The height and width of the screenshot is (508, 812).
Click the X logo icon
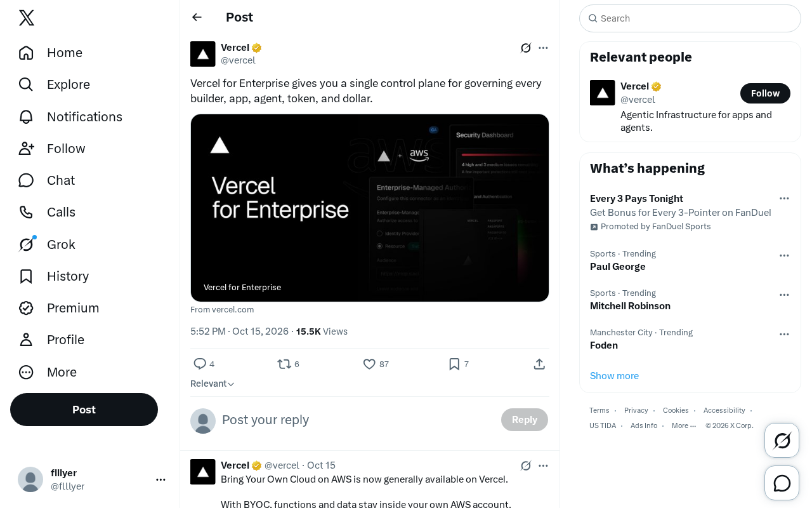pyautogui.click(x=27, y=18)
